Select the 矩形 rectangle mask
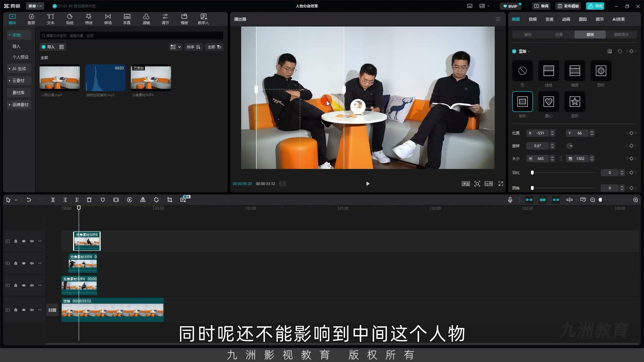This screenshot has width=644, height=362. pos(523,102)
